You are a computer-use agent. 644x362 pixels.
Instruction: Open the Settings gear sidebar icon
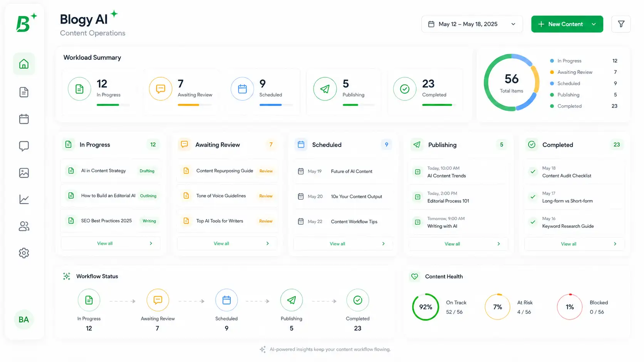24,253
